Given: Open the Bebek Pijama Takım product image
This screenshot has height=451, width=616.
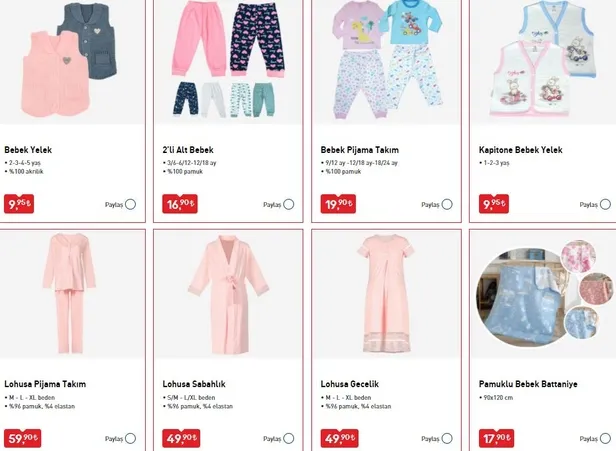Looking at the screenshot, I should pyautogui.click(x=387, y=61).
